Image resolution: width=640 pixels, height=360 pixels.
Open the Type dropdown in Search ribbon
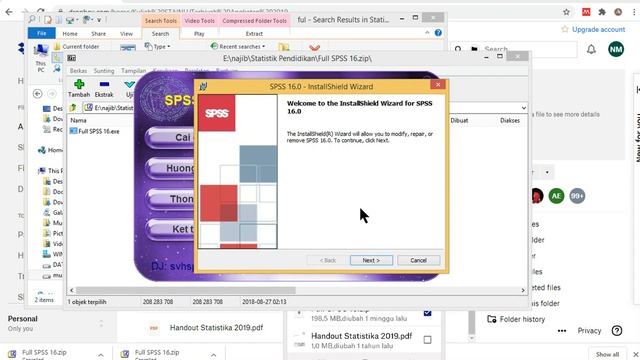pyautogui.click(x=158, y=47)
